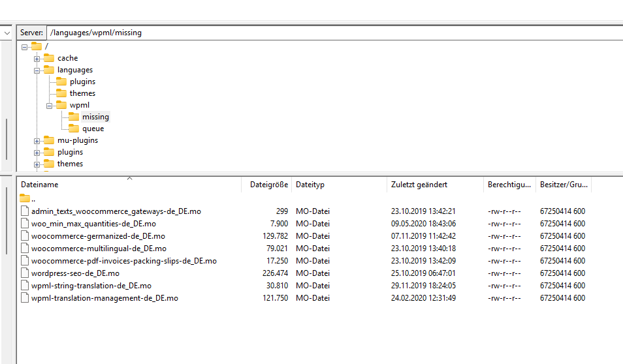Select the wpml folder icon
The height and width of the screenshot is (364, 623).
click(x=61, y=105)
